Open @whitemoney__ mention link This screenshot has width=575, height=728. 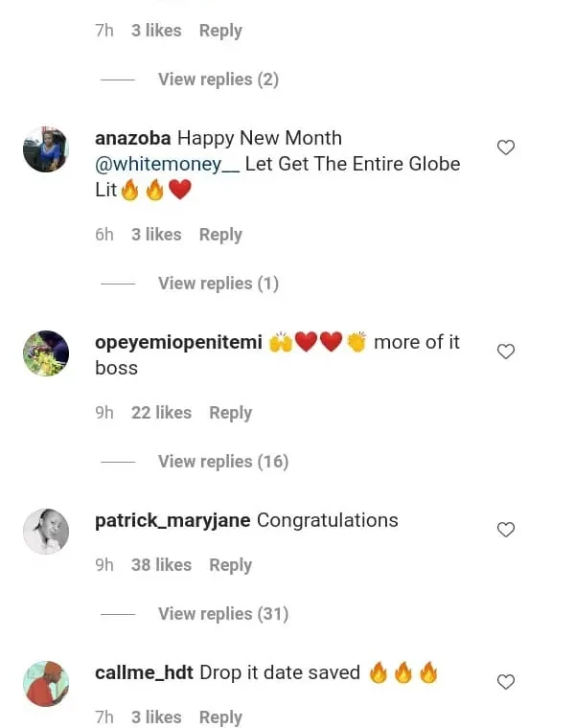coord(167,164)
